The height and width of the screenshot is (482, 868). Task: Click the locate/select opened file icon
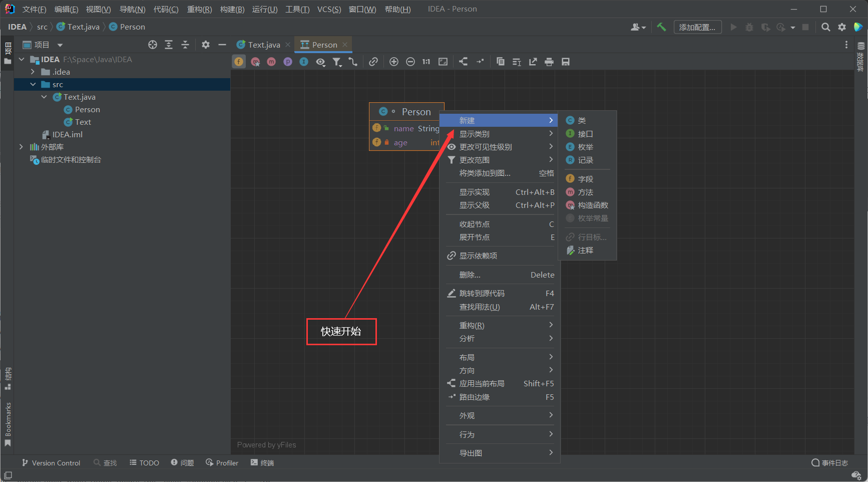(153, 45)
